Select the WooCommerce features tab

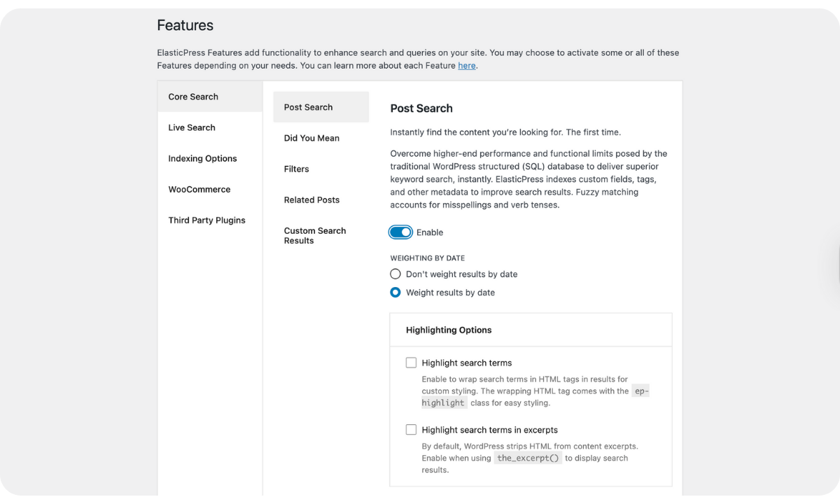point(199,189)
